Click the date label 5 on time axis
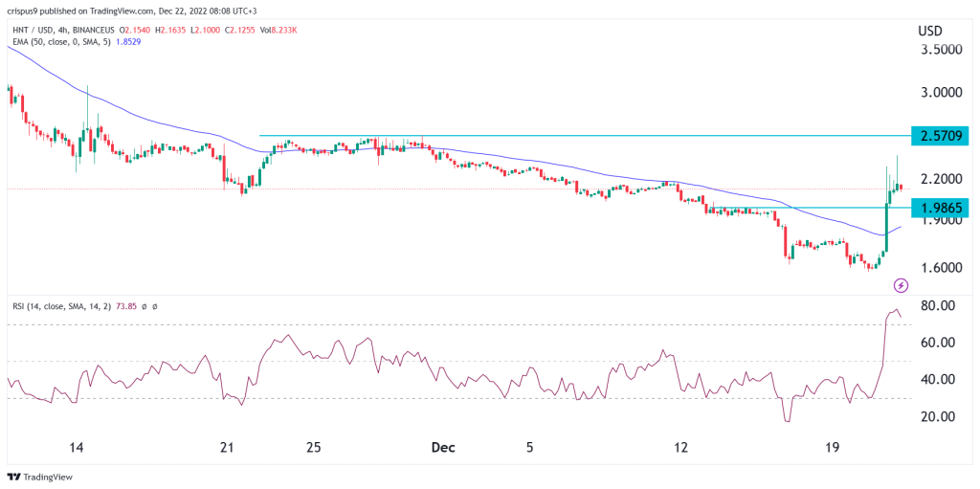The width and height of the screenshot is (980, 489). click(x=529, y=448)
